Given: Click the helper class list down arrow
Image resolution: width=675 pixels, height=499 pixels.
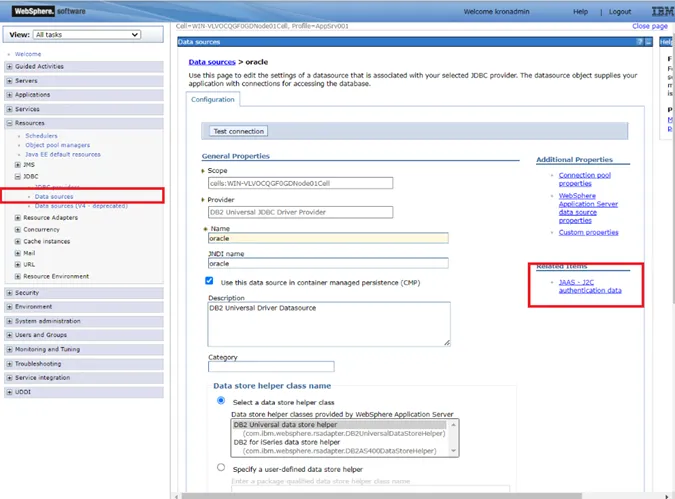Looking at the screenshot, I should 453,451.
